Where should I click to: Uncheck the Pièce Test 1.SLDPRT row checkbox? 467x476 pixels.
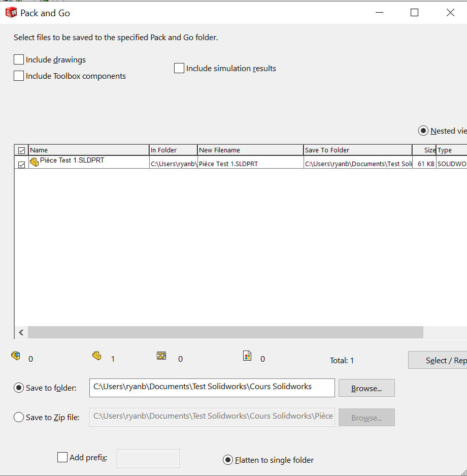(21, 164)
